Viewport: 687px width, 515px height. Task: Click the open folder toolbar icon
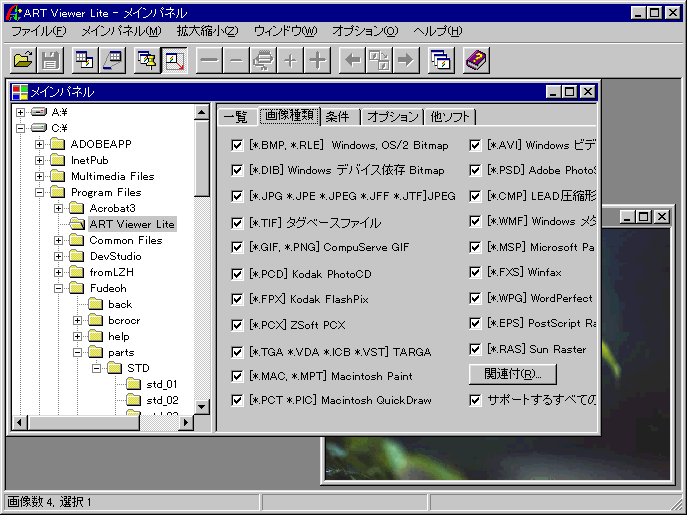click(23, 60)
